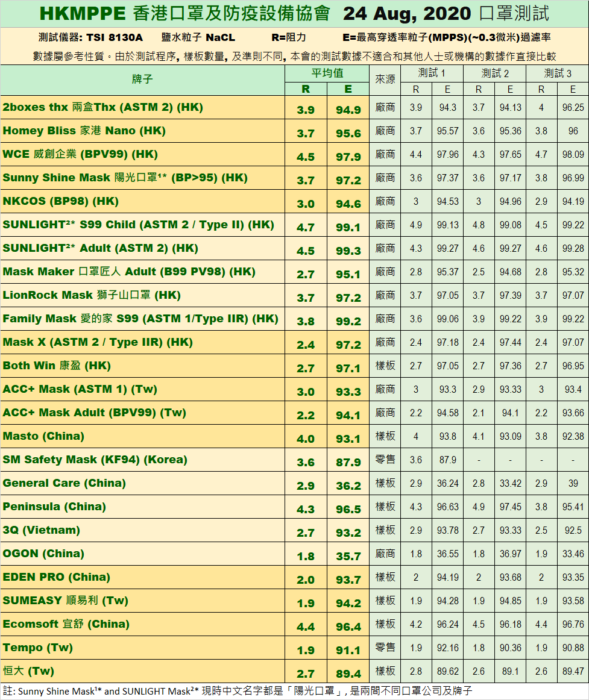
Task: Select the 'WCE 威創企業 (BPV99) (HK)' brand
Action: (80, 154)
